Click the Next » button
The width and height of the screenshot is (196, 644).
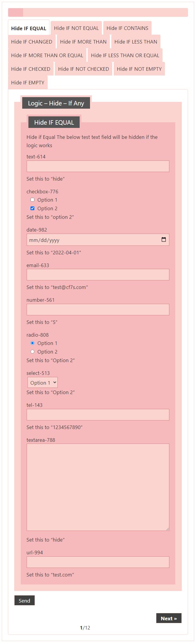click(x=168, y=618)
